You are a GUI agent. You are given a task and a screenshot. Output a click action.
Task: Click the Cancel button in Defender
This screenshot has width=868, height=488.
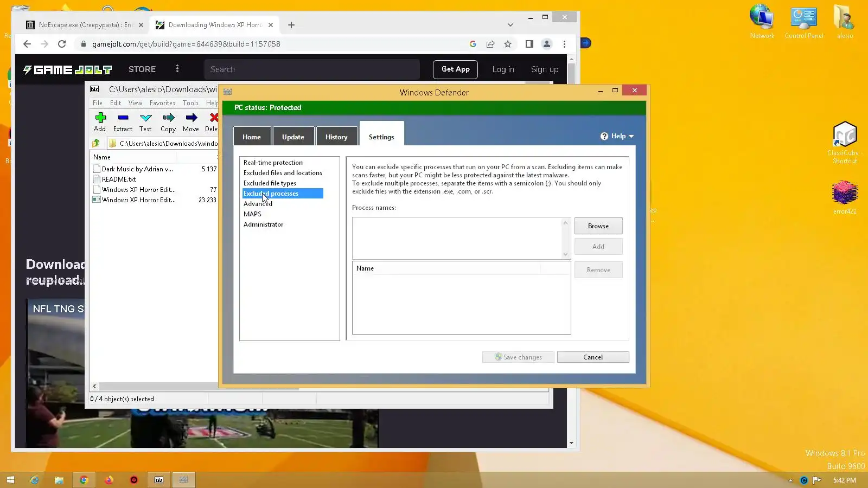click(x=593, y=357)
